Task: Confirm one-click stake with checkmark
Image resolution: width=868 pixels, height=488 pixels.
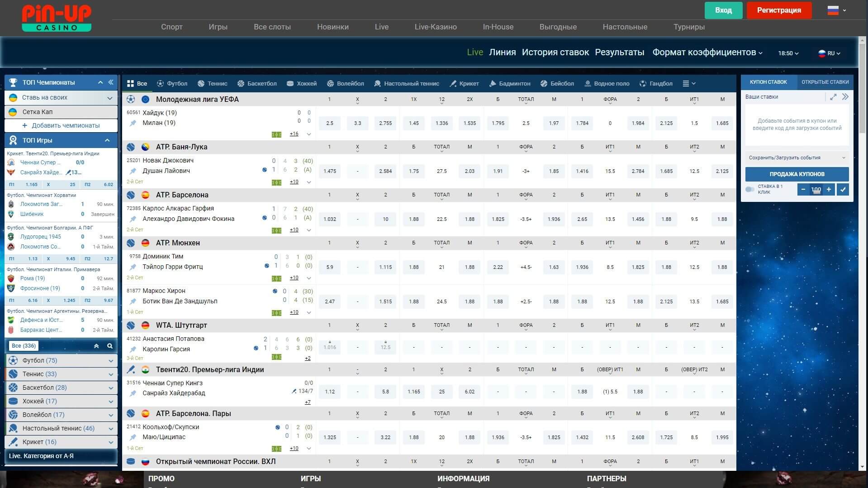Action: click(843, 190)
